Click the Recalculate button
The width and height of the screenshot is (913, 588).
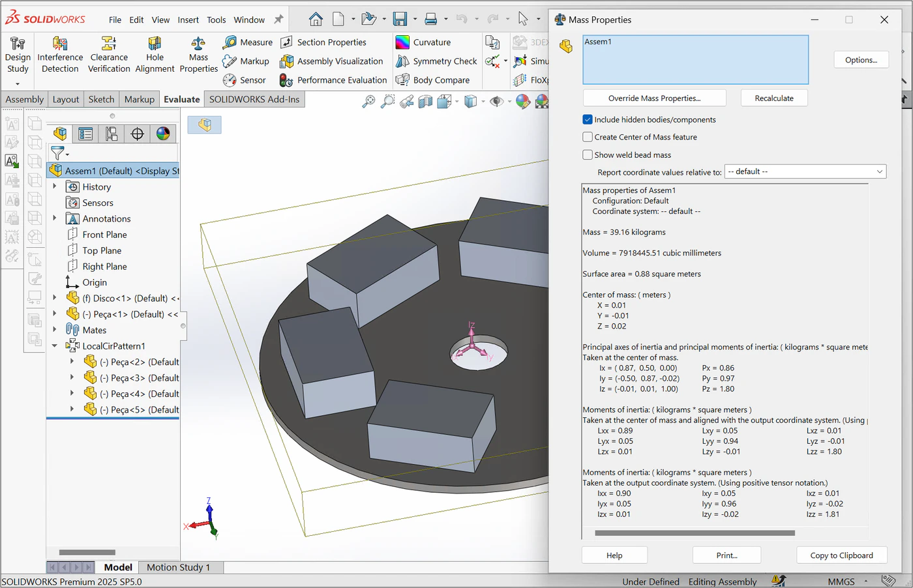point(774,98)
